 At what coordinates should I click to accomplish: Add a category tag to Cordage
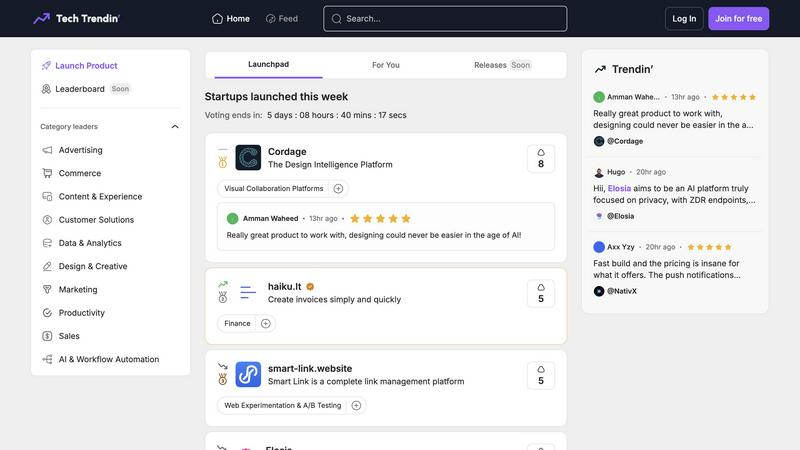click(338, 189)
